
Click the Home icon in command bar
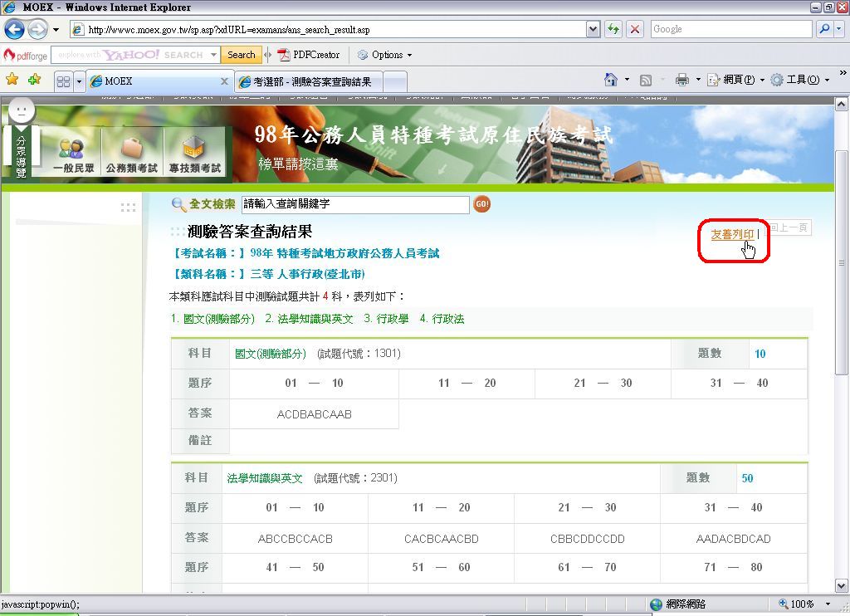pos(611,80)
